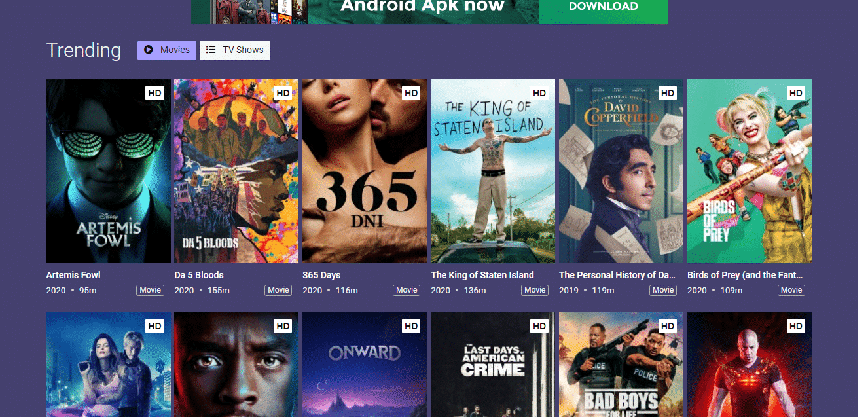Click the Movie badge under Birds of Prey

pos(791,289)
